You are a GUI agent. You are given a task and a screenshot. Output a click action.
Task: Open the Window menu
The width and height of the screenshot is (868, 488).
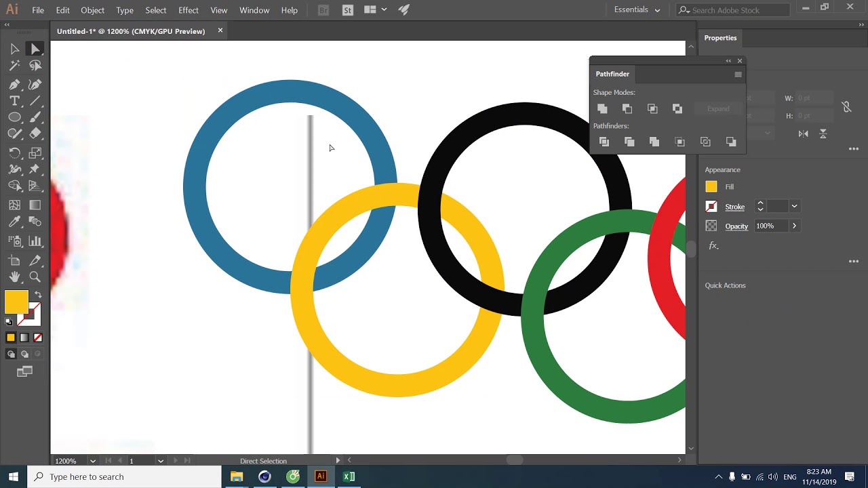(x=254, y=10)
